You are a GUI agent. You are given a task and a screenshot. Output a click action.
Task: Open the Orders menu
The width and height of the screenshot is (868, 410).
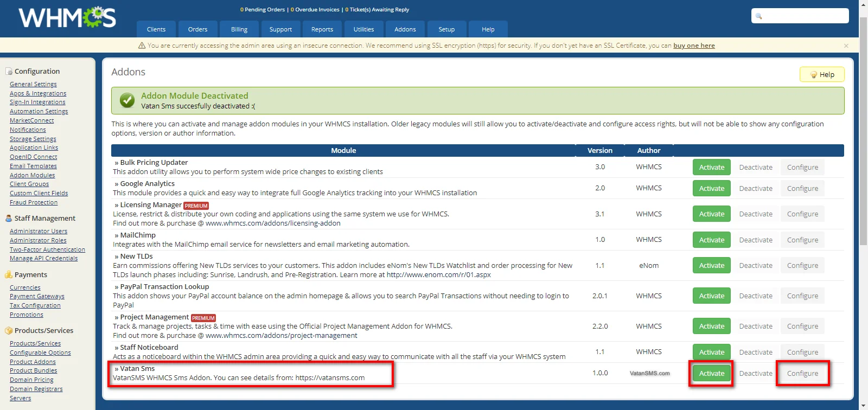coord(197,29)
